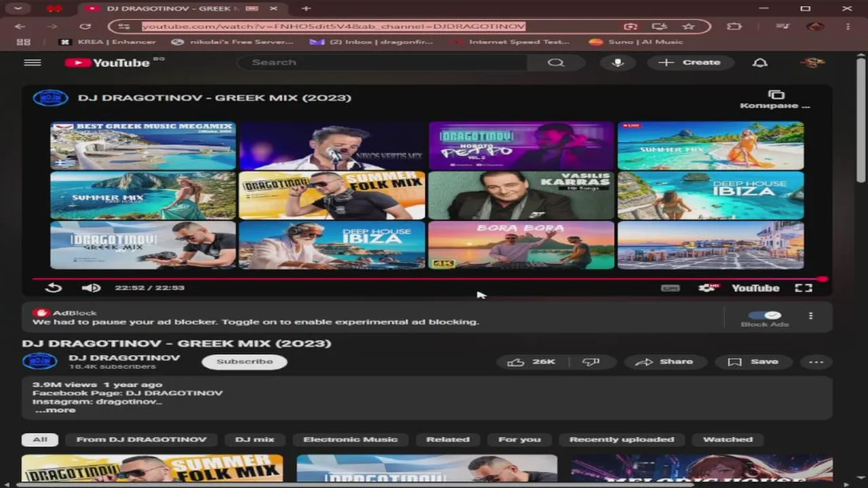Go to the YouTube home logo
Image resolution: width=868 pixels, height=488 pixels.
[107, 62]
